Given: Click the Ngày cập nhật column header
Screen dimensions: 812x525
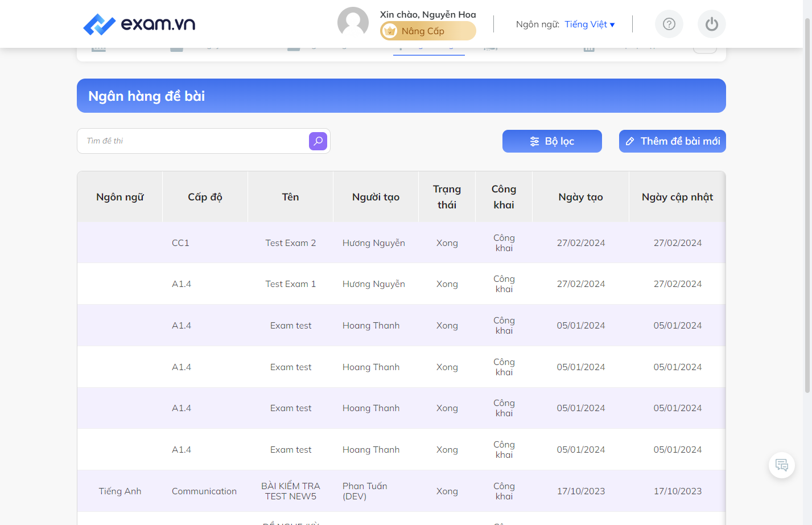Looking at the screenshot, I should click(678, 197).
